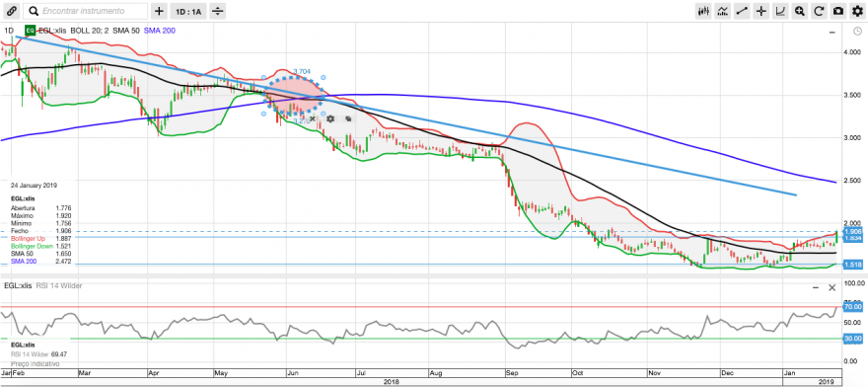Screen dimensions: 868x387
Task: Click the 70.00 RSI level tag
Action: [x=854, y=307]
